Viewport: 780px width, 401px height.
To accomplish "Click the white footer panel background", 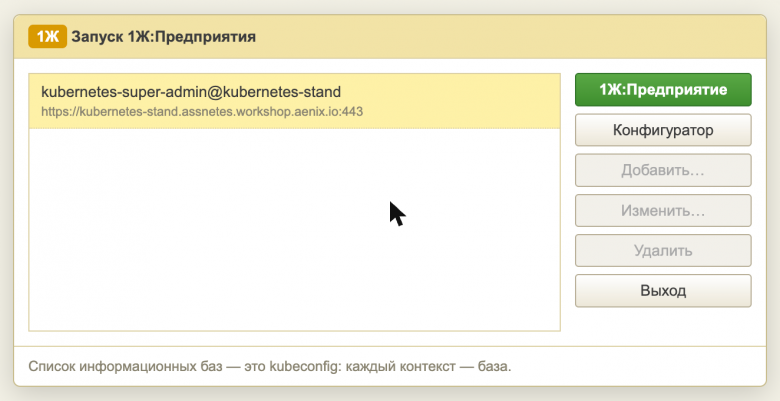I will (637, 367).
